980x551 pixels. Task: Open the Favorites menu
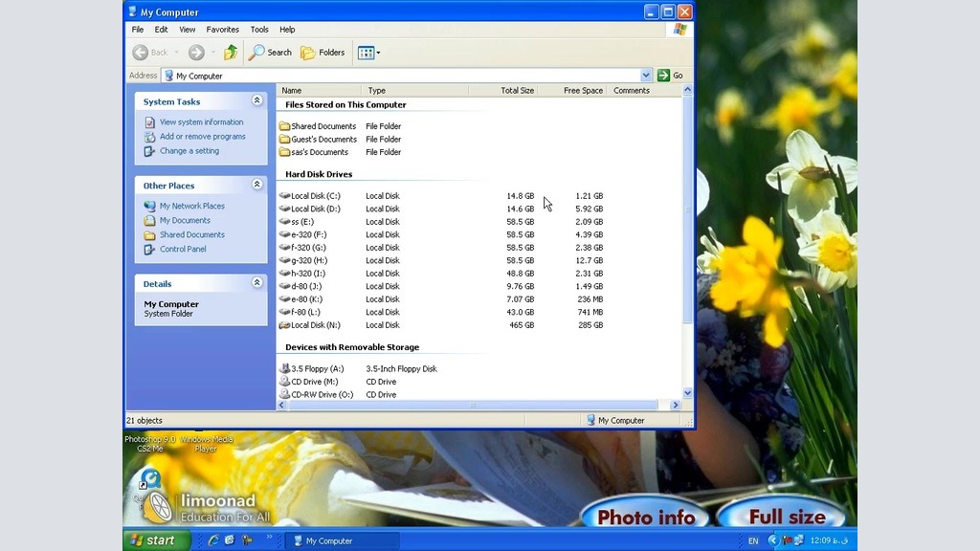coord(222,30)
